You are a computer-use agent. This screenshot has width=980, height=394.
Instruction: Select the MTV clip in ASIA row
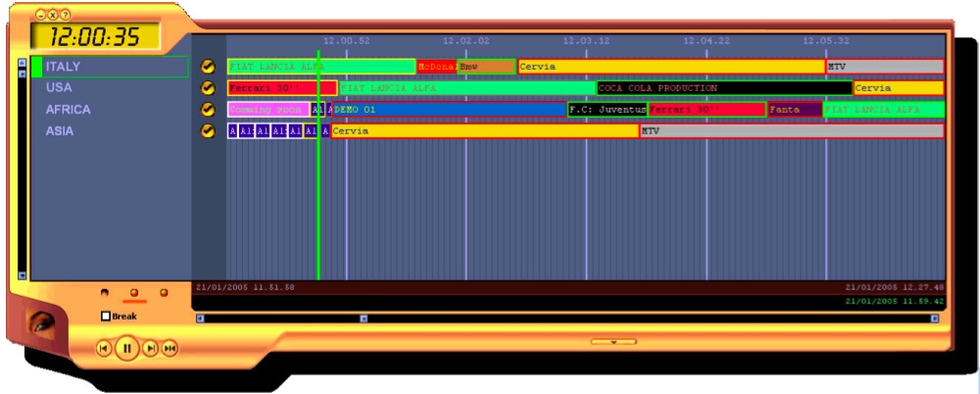(x=792, y=131)
